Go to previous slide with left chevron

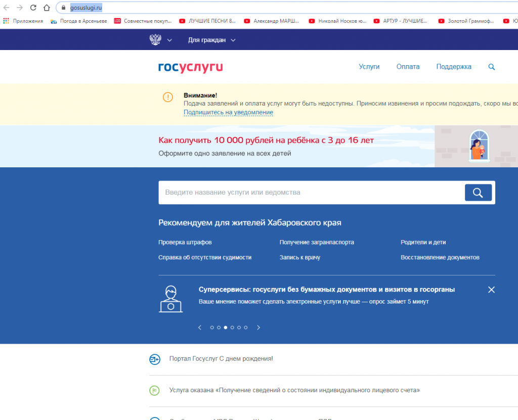200,328
